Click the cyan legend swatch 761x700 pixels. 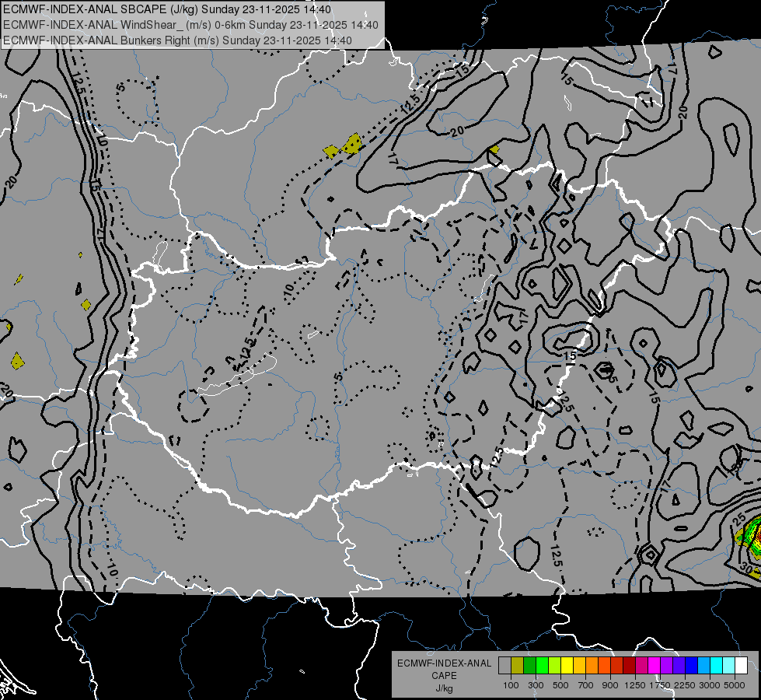coord(717,666)
